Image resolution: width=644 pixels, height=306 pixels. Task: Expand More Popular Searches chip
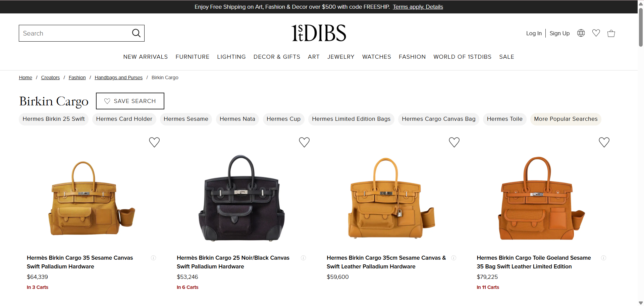click(x=566, y=119)
